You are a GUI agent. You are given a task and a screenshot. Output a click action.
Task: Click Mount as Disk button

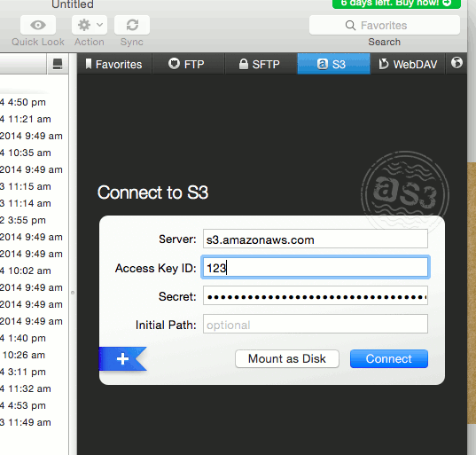(x=287, y=358)
